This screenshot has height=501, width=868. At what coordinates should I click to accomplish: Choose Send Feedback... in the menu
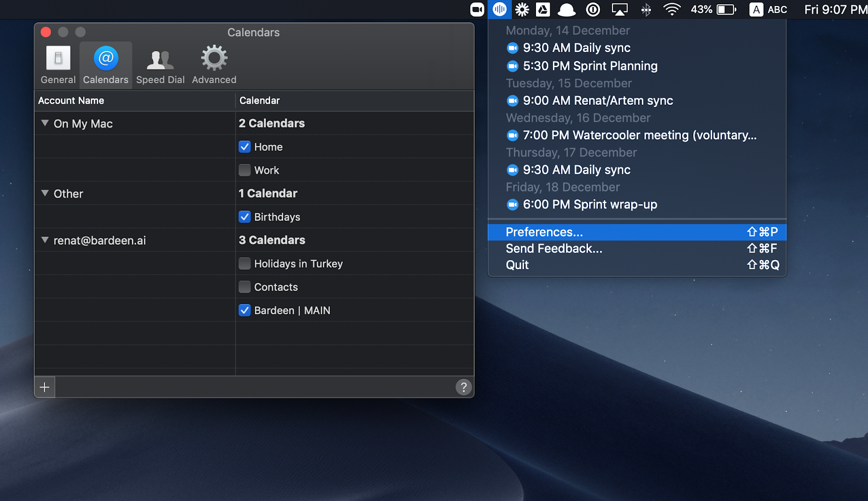pos(554,249)
